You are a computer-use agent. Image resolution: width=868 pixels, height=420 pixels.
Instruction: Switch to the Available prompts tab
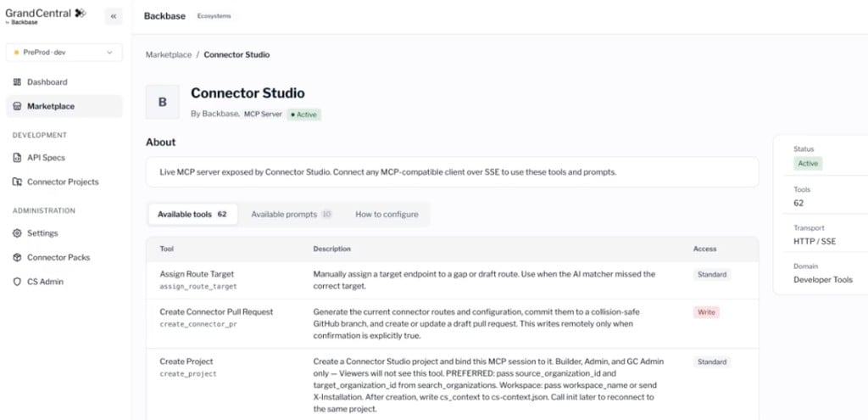pos(292,215)
